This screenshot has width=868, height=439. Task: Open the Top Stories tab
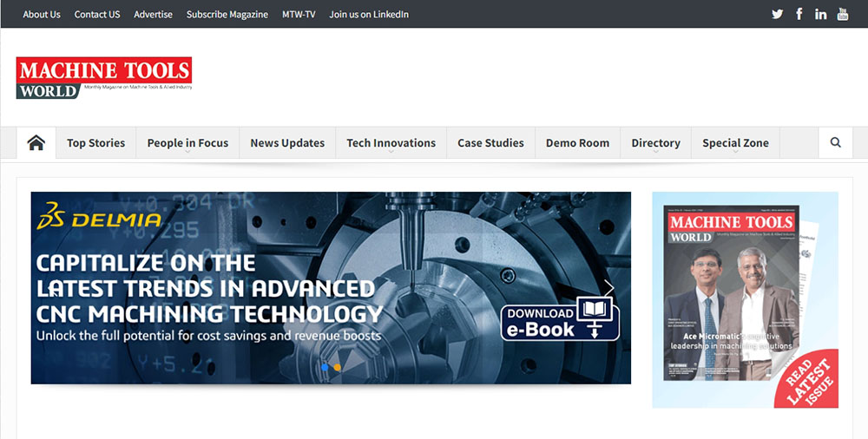(x=95, y=143)
